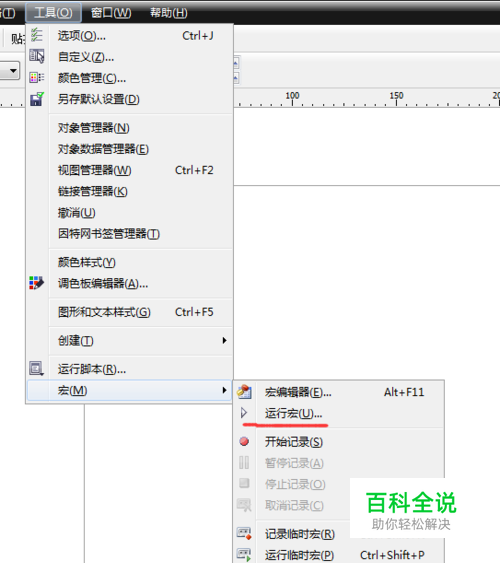This screenshot has width=500, height=563.
Task: Click the Run Macro play triangle icon
Action: 244,413
